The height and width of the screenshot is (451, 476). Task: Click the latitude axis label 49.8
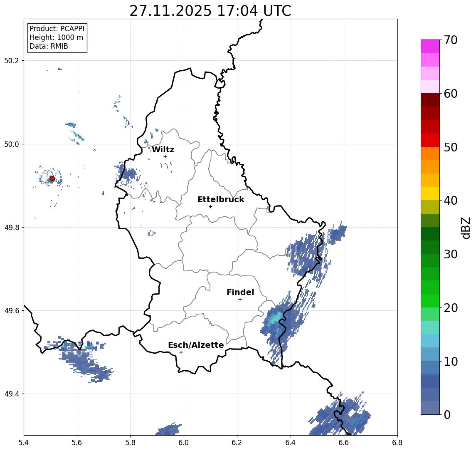click(x=12, y=227)
